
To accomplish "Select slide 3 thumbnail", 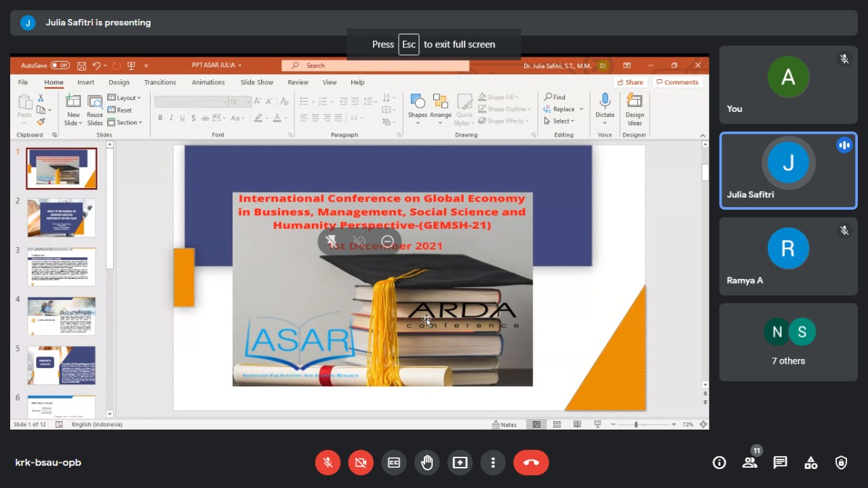I will point(61,267).
